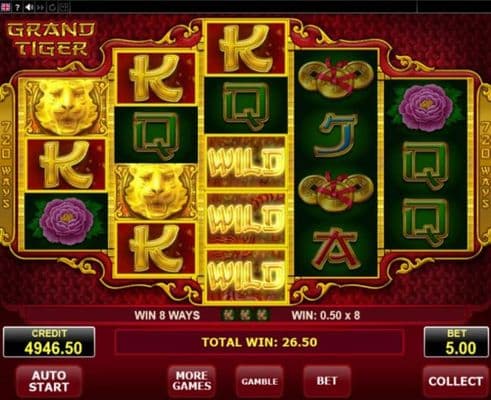Screen dimensions: 491x400
Task: Toggle the fullscreen icon in top bar
Action: coord(64,7)
